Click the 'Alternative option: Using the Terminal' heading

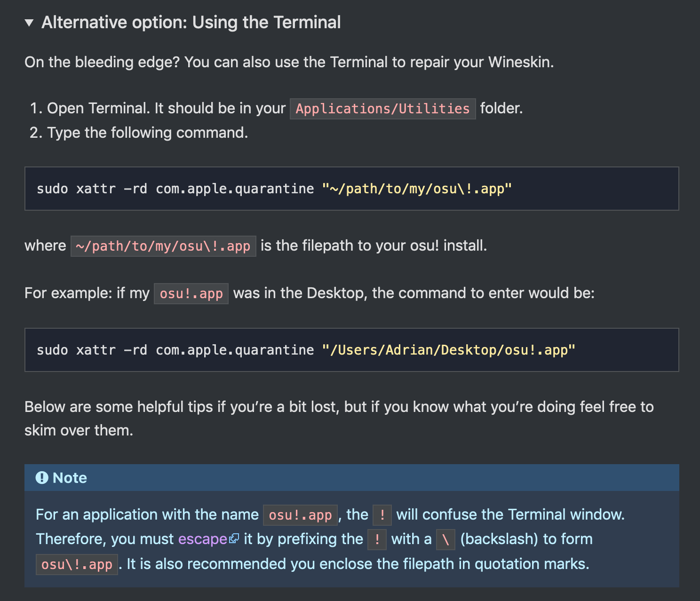[x=191, y=22]
